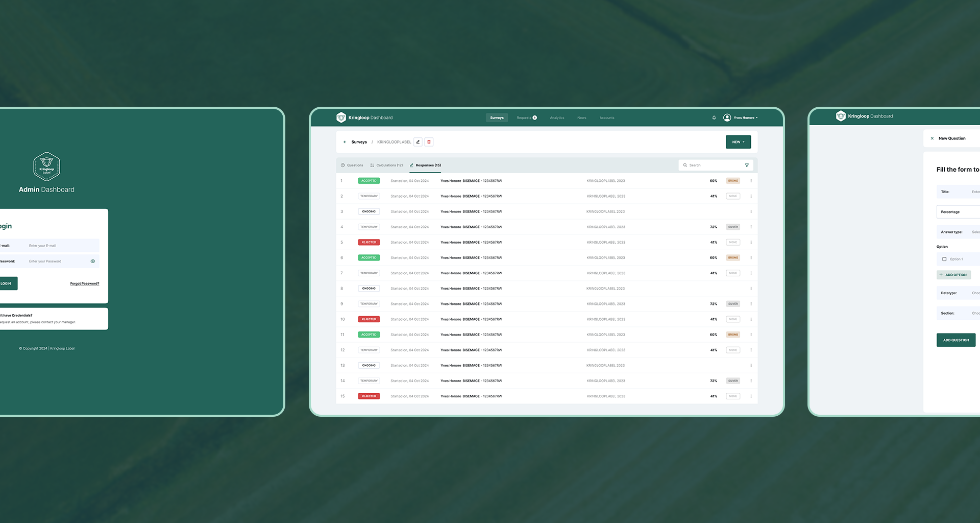Click the BRONS label badge in row 1

pyautogui.click(x=733, y=181)
